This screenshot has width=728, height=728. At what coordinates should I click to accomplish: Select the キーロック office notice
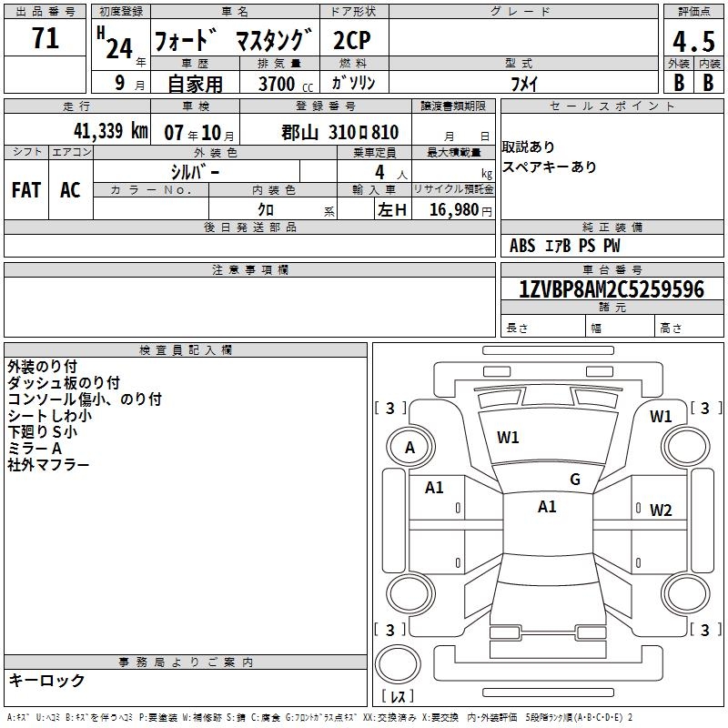46,680
